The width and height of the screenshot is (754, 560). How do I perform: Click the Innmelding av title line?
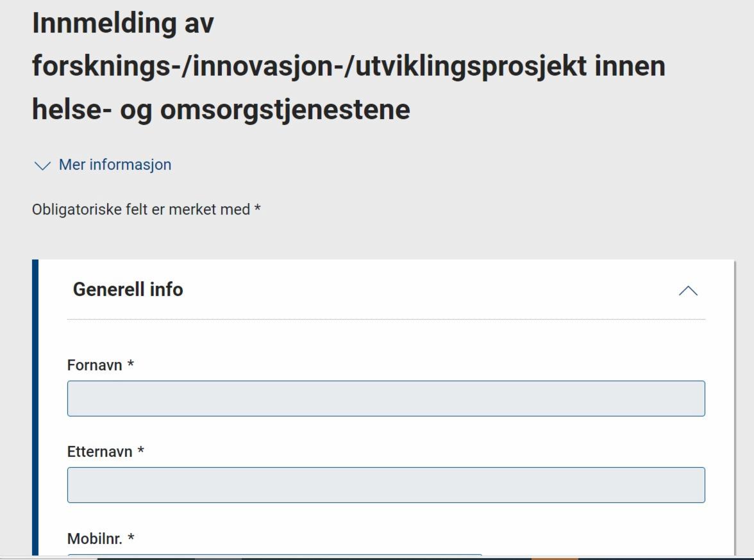[x=122, y=23]
